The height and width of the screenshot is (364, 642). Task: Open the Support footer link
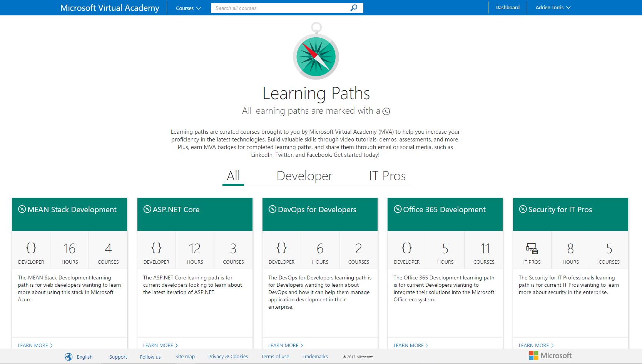tap(118, 357)
